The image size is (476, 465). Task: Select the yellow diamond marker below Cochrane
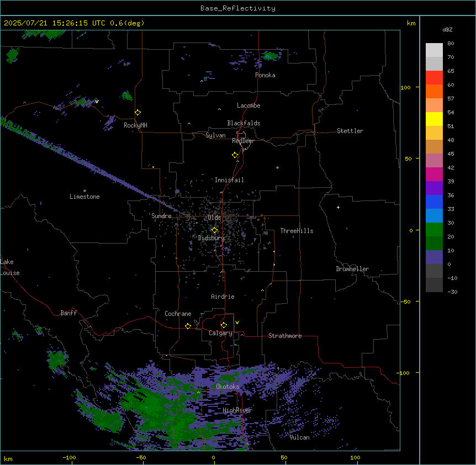pos(188,326)
